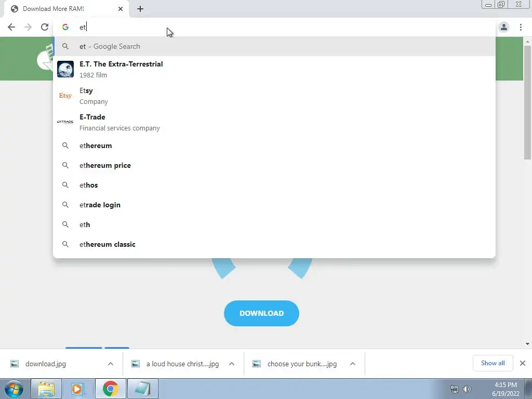Click the network tray icon
The height and width of the screenshot is (399, 532).
tap(454, 389)
